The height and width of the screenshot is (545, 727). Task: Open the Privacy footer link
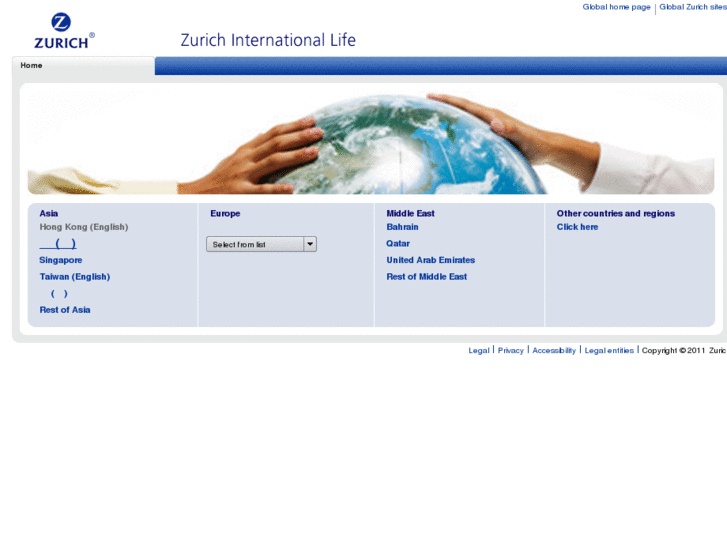510,350
